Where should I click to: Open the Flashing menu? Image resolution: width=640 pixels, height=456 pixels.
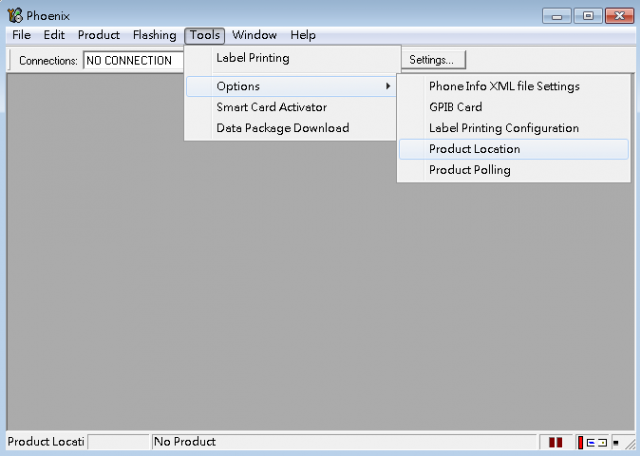(154, 35)
